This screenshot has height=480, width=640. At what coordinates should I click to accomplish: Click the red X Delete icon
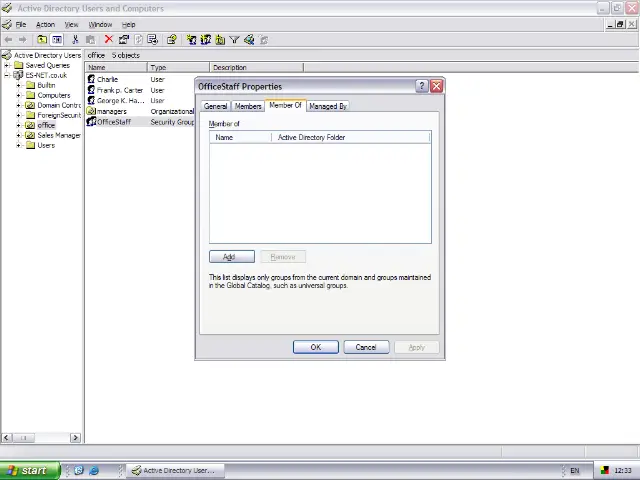(x=109, y=39)
